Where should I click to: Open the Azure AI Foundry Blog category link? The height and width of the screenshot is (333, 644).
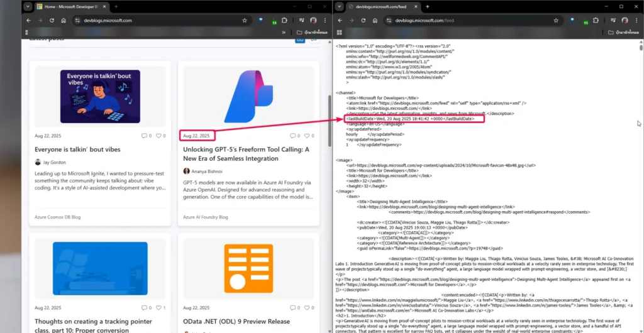click(x=206, y=217)
